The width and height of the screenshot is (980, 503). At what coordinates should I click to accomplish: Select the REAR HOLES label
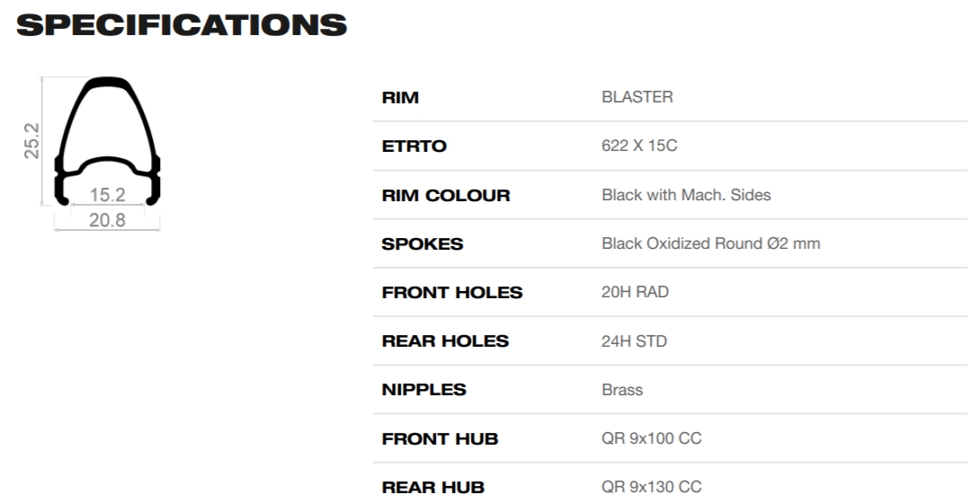tap(445, 341)
